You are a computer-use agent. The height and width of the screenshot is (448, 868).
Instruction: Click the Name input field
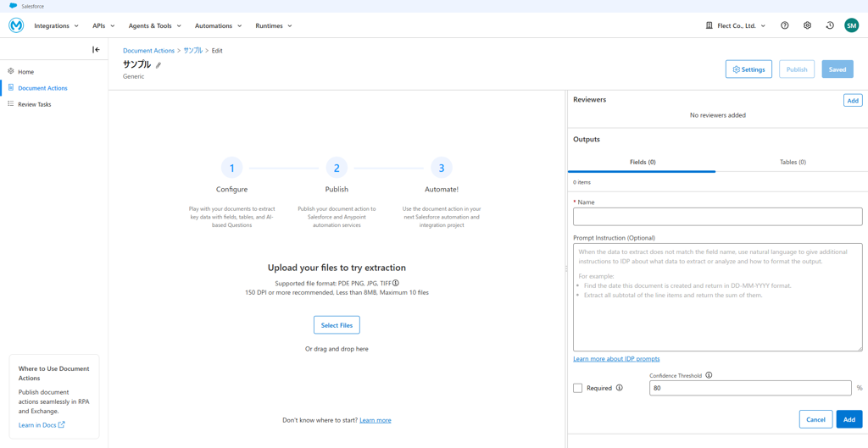(x=717, y=217)
